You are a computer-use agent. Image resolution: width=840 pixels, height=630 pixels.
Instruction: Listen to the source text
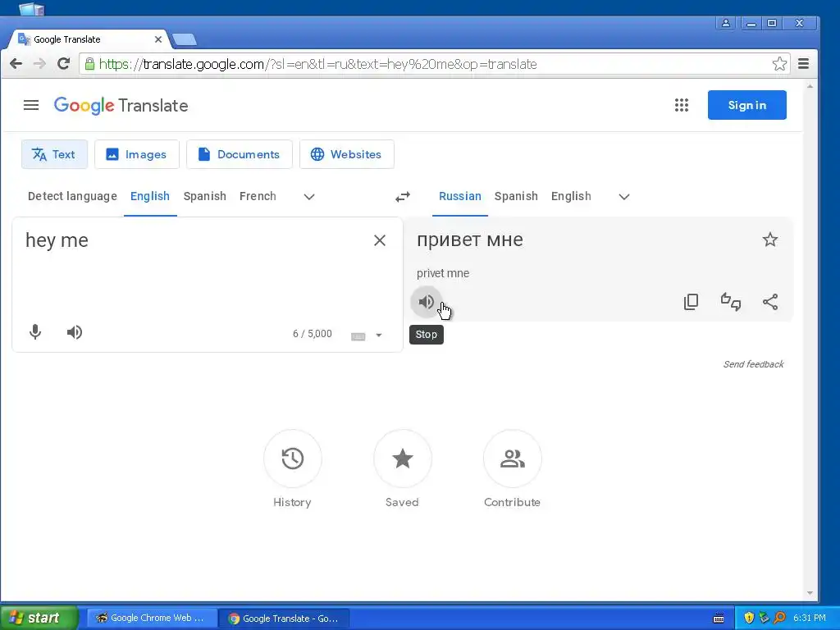coord(75,332)
